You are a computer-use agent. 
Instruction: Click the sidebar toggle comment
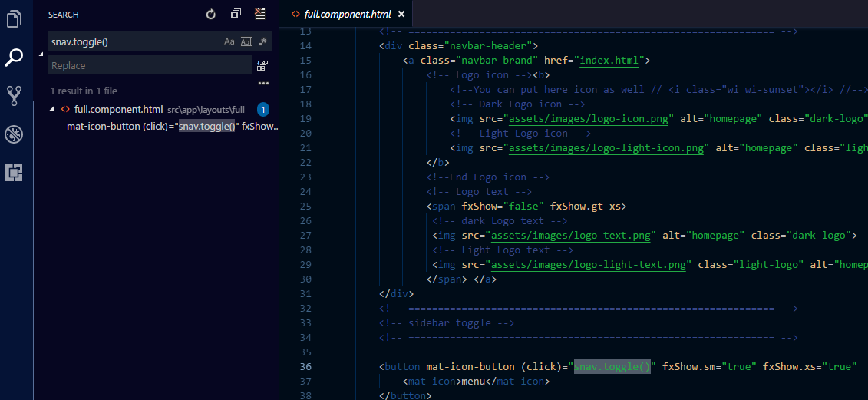coord(447,322)
